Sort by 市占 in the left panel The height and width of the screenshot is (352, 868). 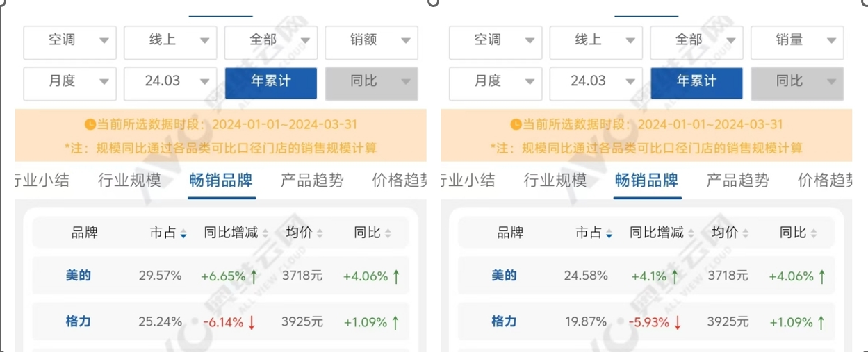[168, 233]
